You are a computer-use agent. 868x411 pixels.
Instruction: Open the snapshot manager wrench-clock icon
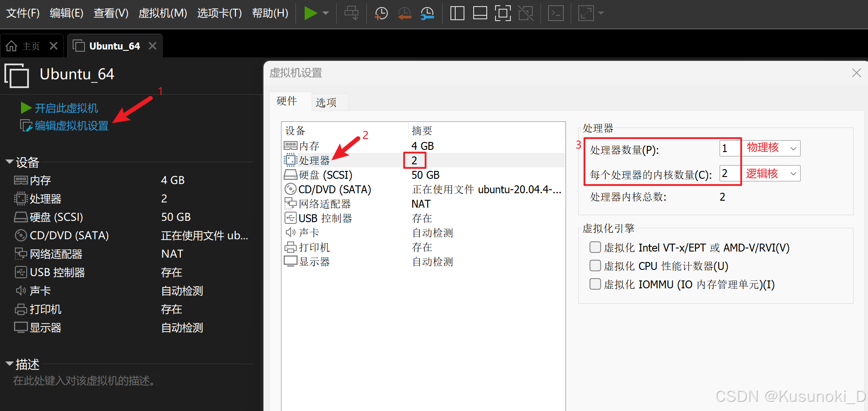(x=427, y=13)
